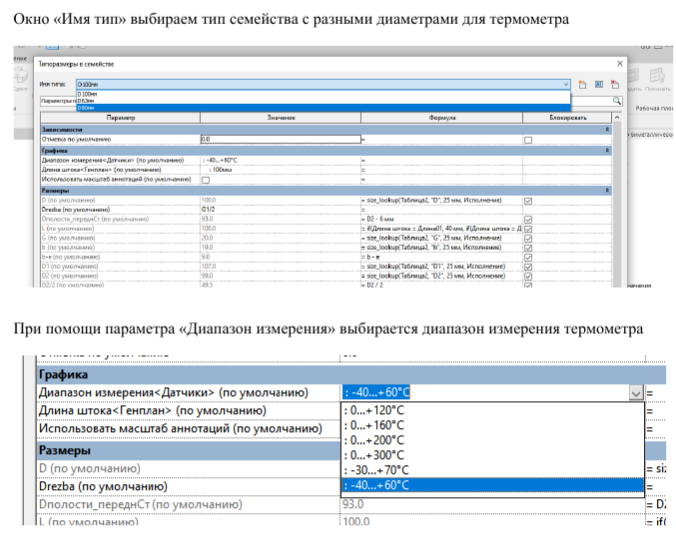This screenshot has height=534, width=676.
Task: Close the «Типоразмеры в семействе» dialog with X
Action: click(620, 64)
